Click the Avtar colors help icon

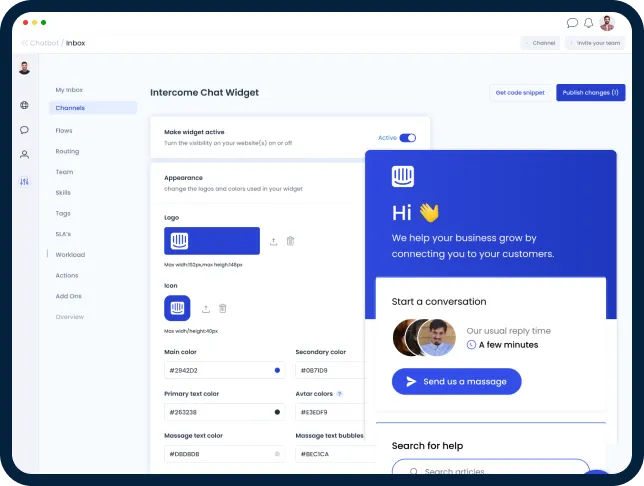click(x=339, y=394)
